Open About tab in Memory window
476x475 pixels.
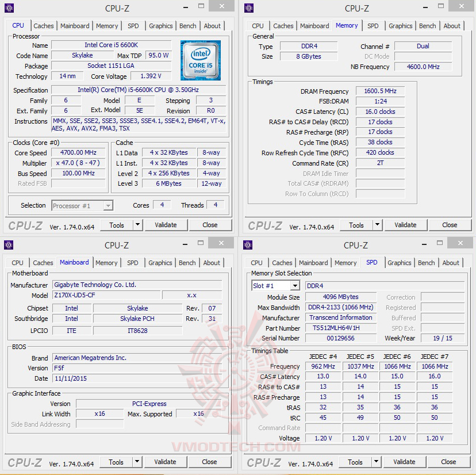452,26
